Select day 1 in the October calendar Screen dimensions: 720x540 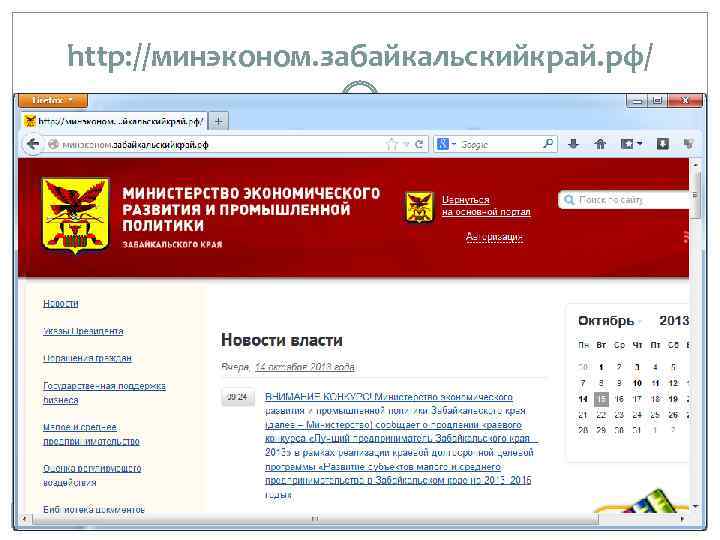601,367
